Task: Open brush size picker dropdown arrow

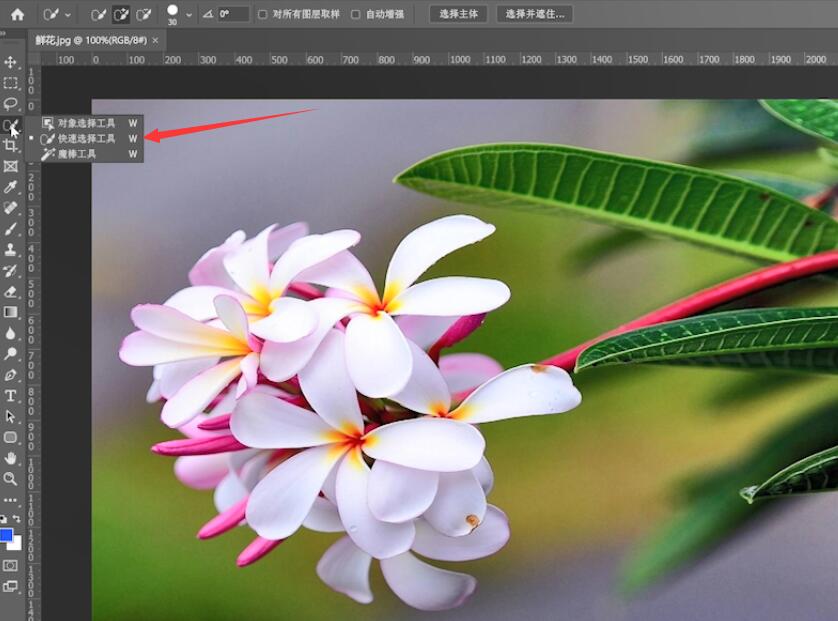Action: coord(189,15)
